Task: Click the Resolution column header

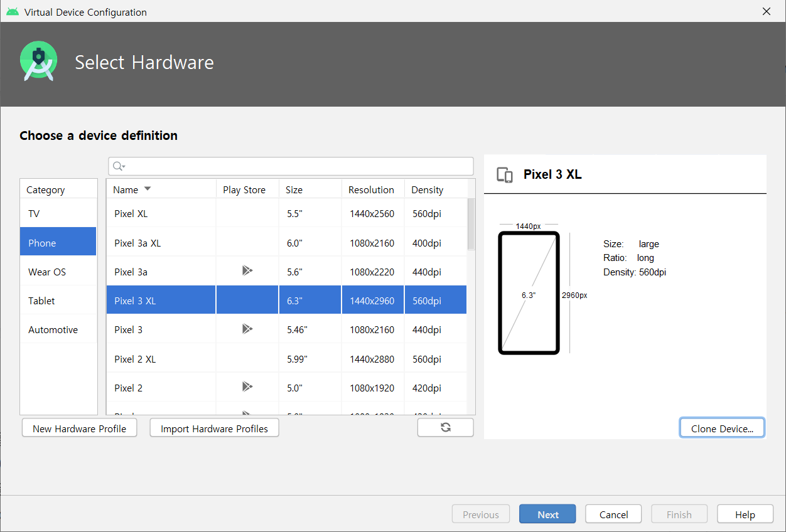Action: click(373, 189)
